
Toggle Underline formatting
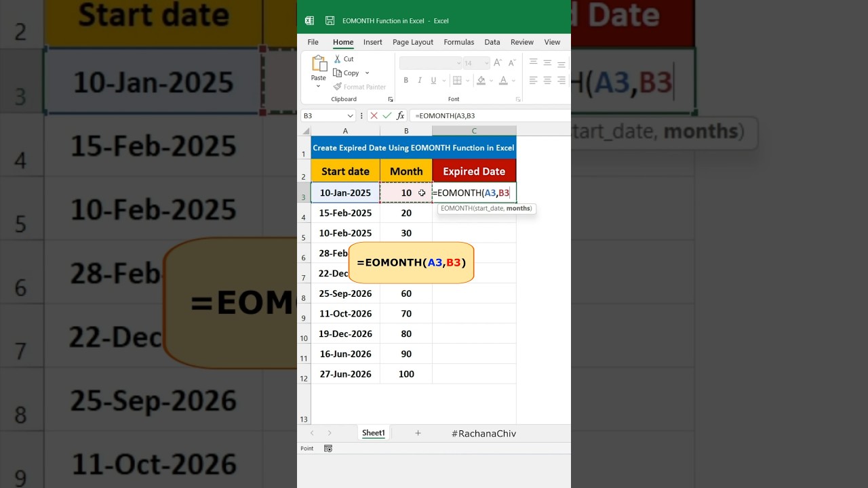[433, 81]
